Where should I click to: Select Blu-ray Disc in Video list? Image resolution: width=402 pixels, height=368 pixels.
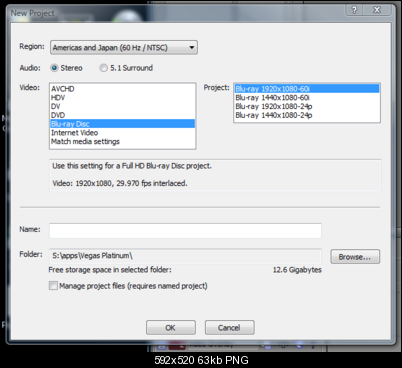point(122,124)
